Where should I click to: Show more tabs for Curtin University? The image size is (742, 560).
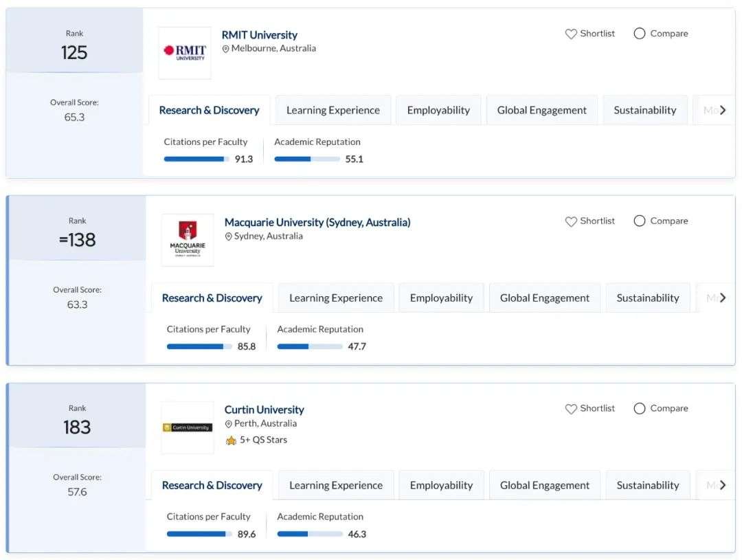(722, 485)
